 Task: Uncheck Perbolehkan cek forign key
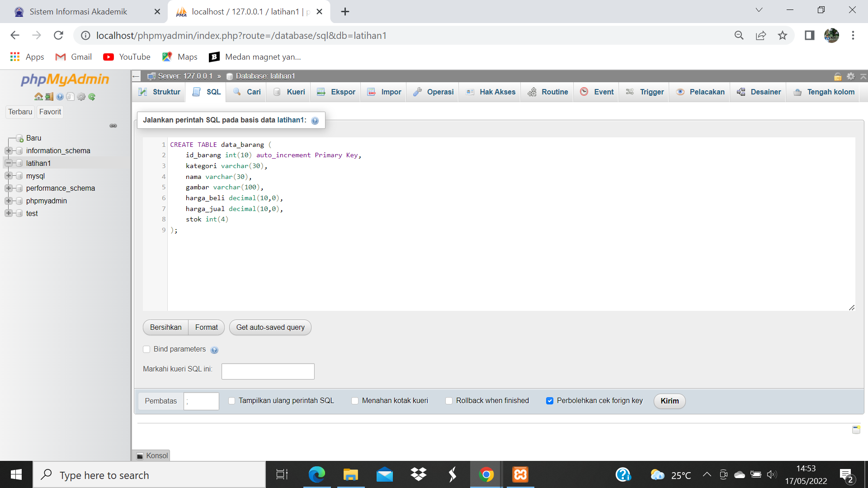[550, 401]
